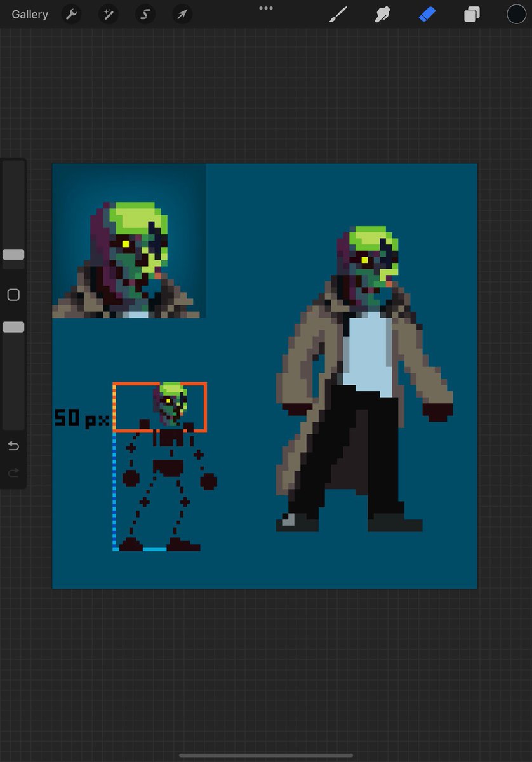Screen dimensions: 532x762
Task: Select the Brush tool
Action: coord(338,14)
